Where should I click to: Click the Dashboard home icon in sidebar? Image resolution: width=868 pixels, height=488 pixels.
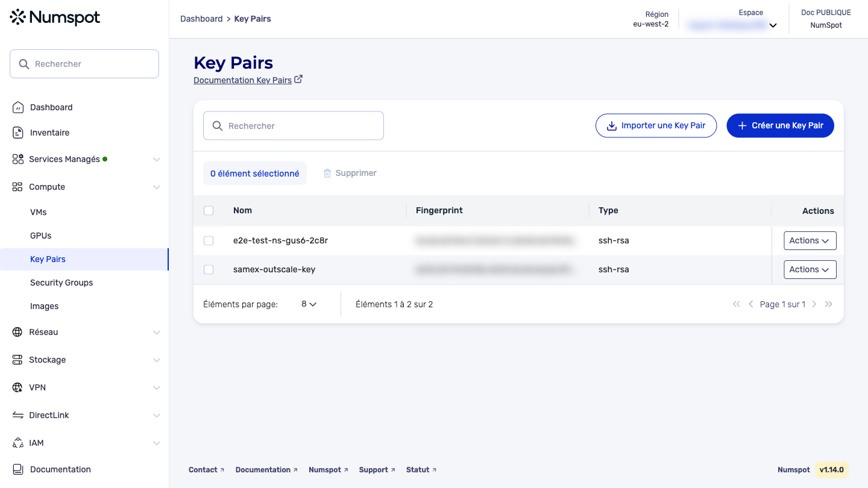pyautogui.click(x=18, y=107)
